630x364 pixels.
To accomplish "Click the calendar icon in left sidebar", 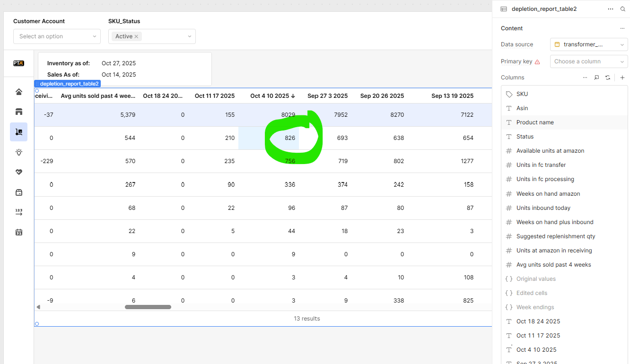I will [x=19, y=232].
